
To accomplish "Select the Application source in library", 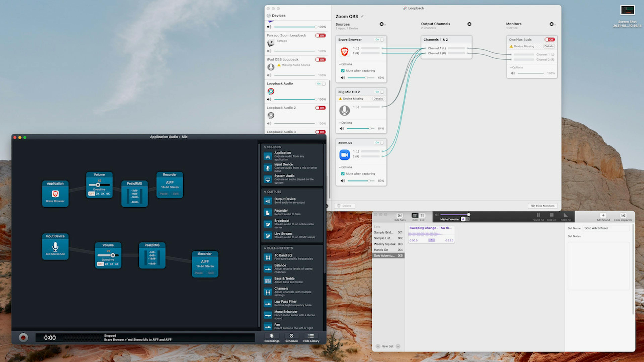I will tap(292, 156).
